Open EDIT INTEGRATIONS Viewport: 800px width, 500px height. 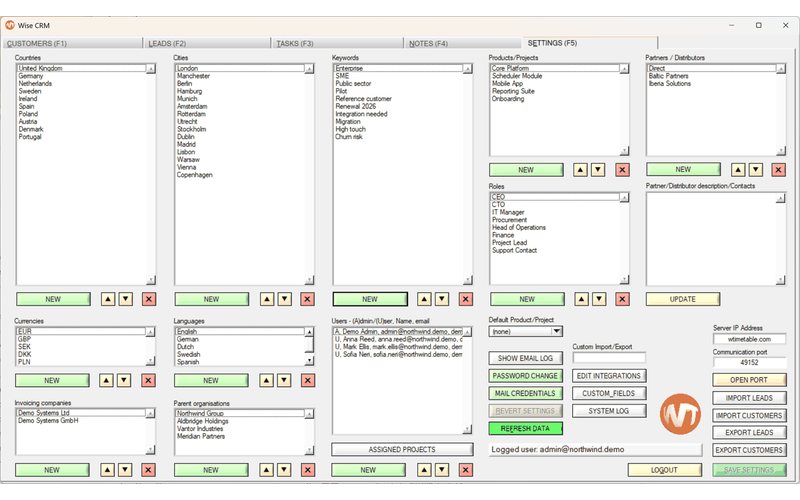tap(609, 376)
